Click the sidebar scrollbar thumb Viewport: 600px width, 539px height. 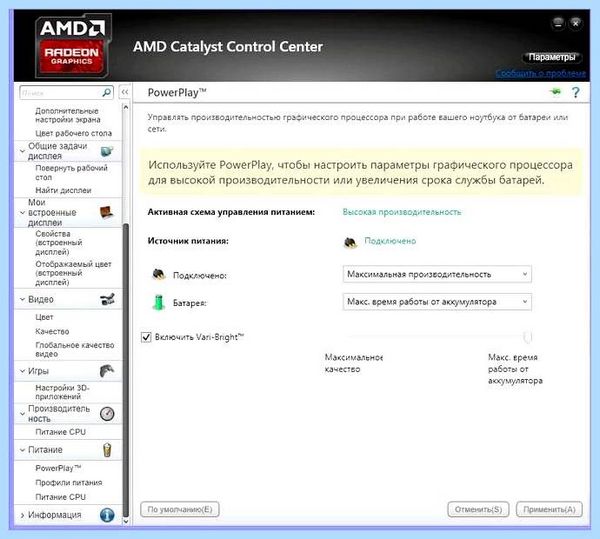click(126, 369)
